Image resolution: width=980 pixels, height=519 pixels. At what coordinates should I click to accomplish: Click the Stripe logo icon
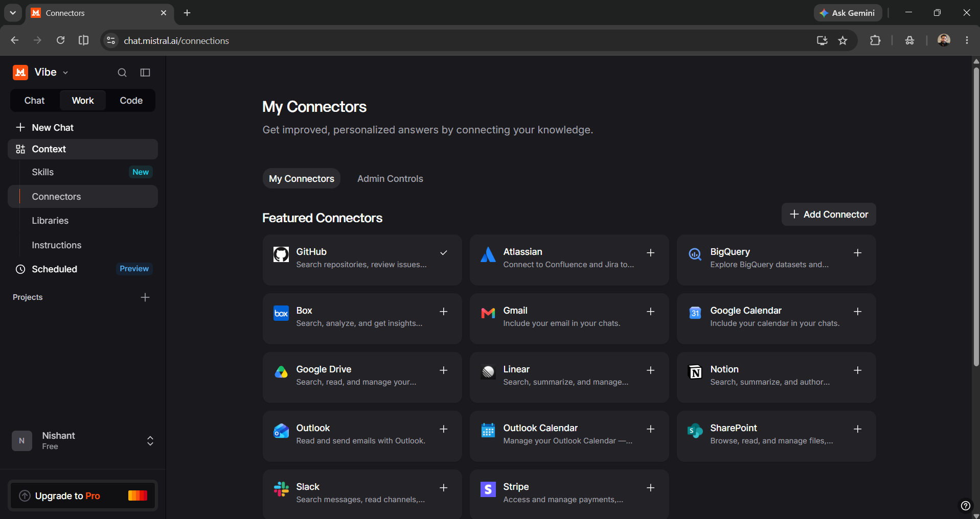click(488, 489)
